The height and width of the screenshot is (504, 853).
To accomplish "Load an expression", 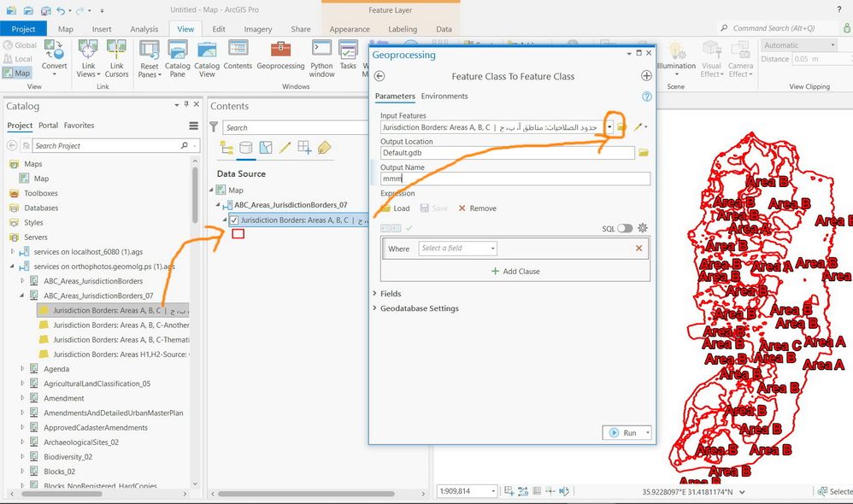I will 396,208.
